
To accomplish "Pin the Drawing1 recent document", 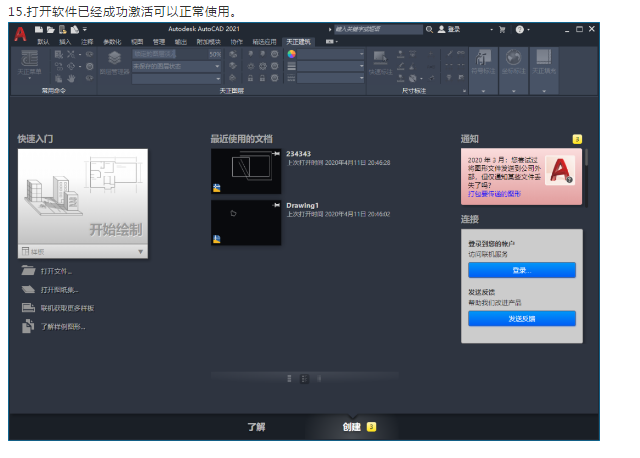I will coord(276,205).
